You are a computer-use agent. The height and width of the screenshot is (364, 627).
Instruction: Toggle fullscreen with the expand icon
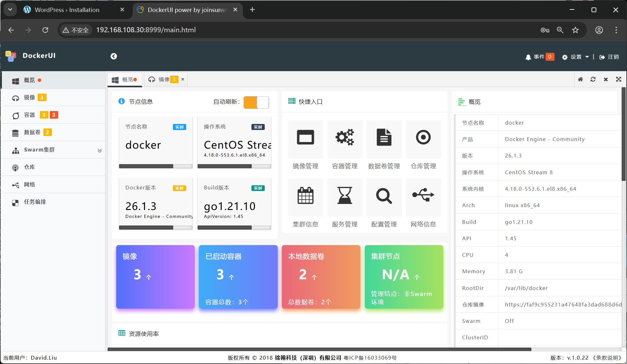pyautogui.click(x=618, y=79)
